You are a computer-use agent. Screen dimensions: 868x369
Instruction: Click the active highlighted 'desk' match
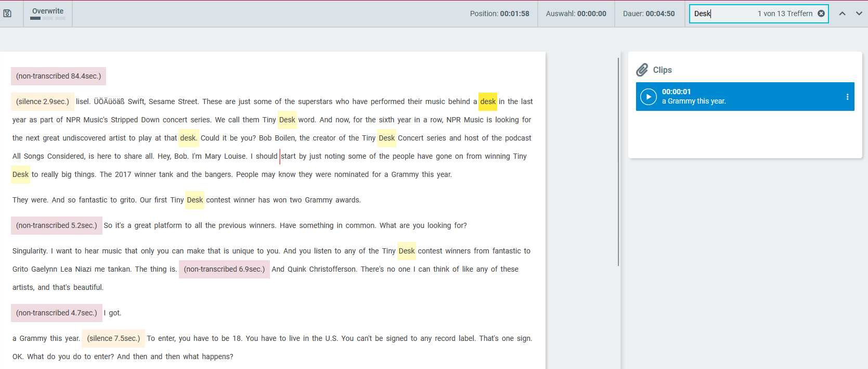(x=487, y=101)
